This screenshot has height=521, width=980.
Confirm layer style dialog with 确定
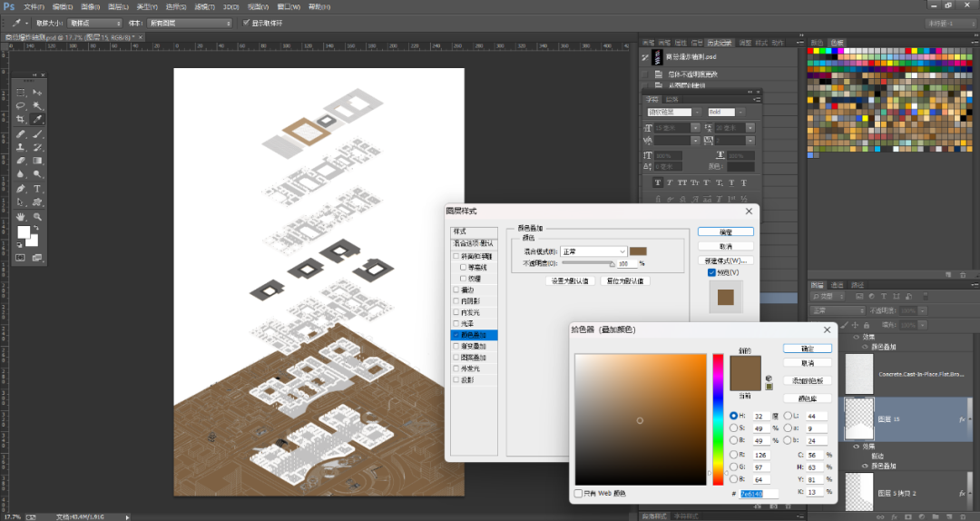tap(726, 232)
